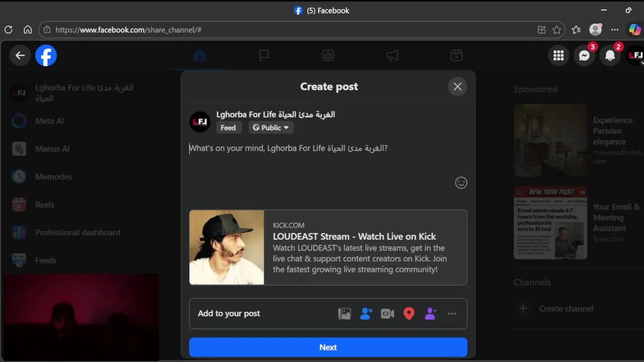Click the browser home button
644x362 pixels.
point(28,30)
